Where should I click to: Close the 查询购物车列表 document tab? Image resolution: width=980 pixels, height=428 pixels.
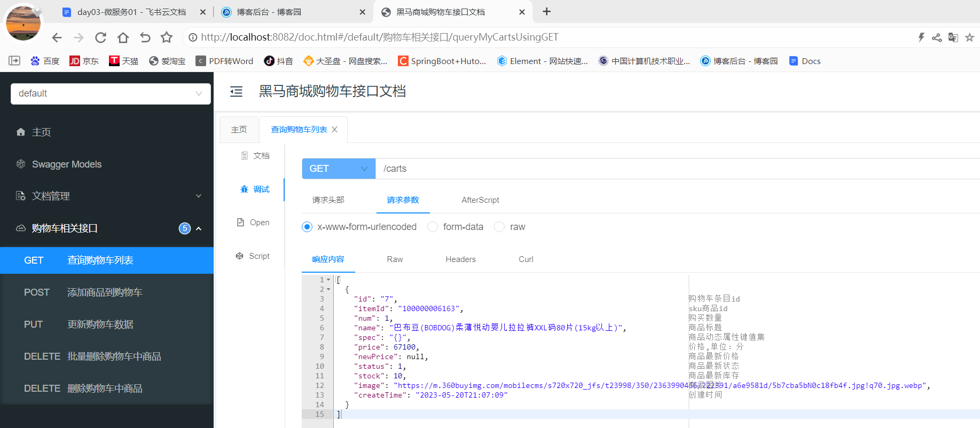(x=335, y=130)
